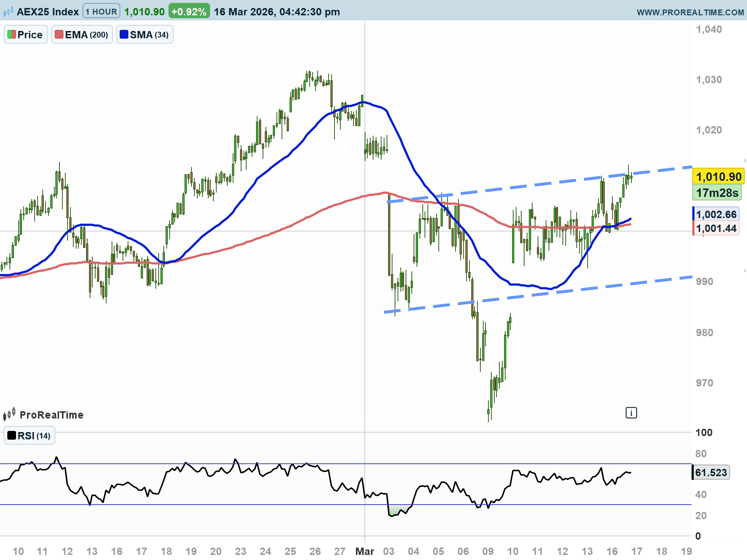Click the black RSI color square
Viewport: 747px width, 560px height.
[12, 435]
